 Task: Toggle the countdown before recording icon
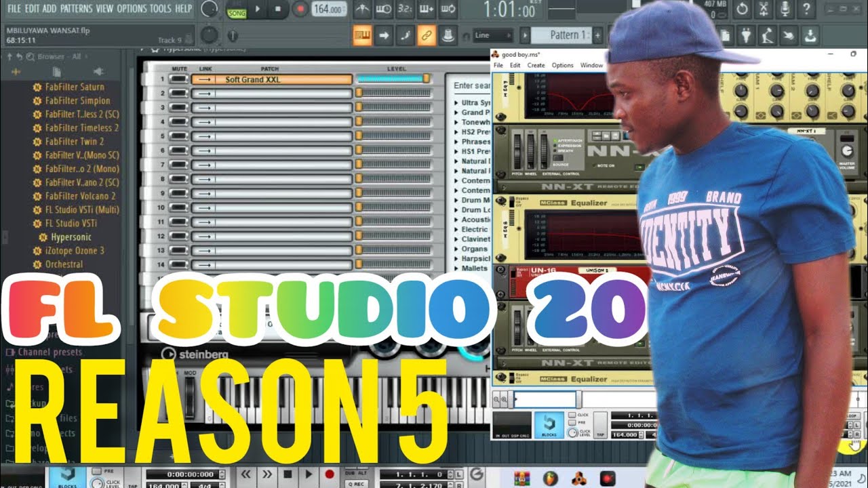pyautogui.click(x=405, y=9)
